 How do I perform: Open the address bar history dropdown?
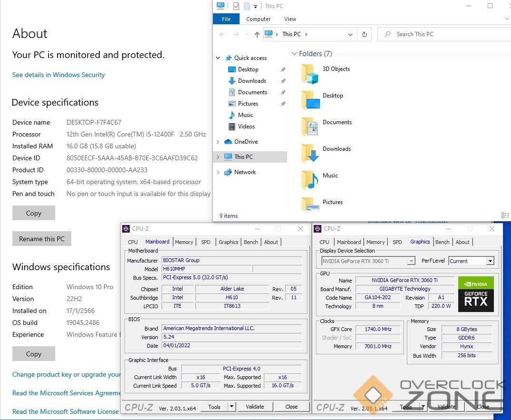pyautogui.click(x=350, y=35)
